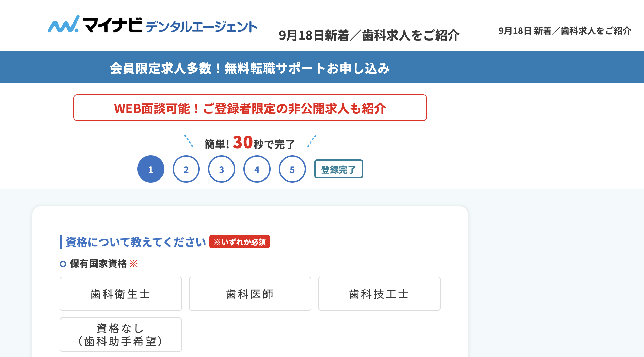This screenshot has width=644, height=357.
Task: Open the マイナビ デンタルエージェント logo link
Action: coord(152,25)
